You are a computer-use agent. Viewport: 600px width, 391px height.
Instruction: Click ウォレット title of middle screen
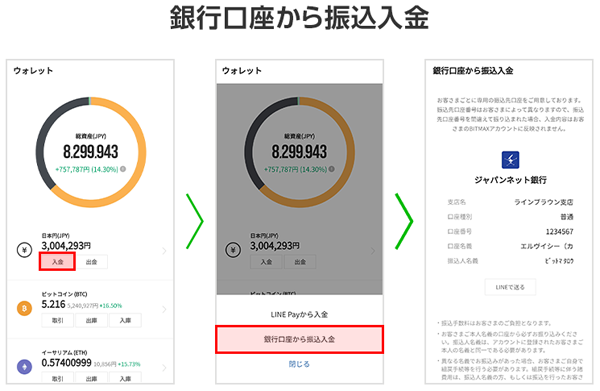pos(242,71)
